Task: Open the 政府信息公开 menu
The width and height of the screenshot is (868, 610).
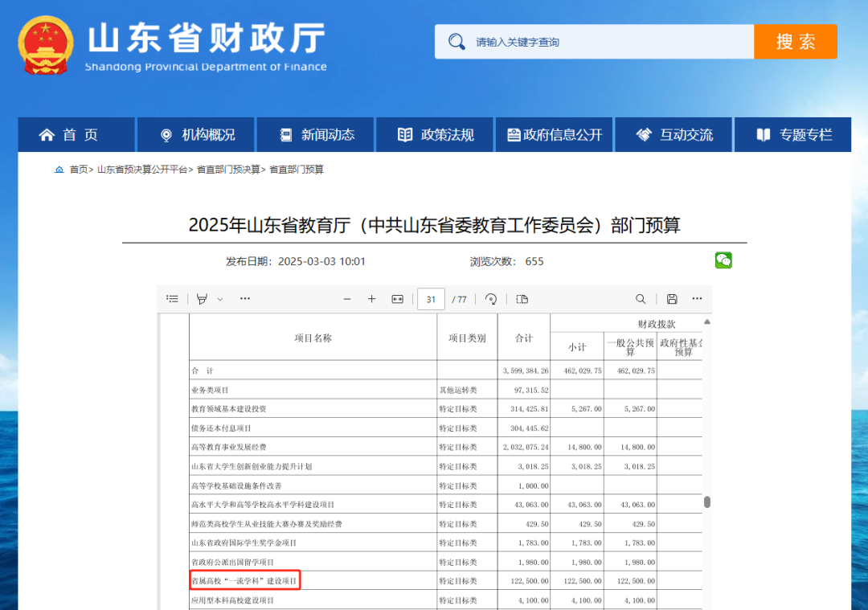Action: click(553, 134)
